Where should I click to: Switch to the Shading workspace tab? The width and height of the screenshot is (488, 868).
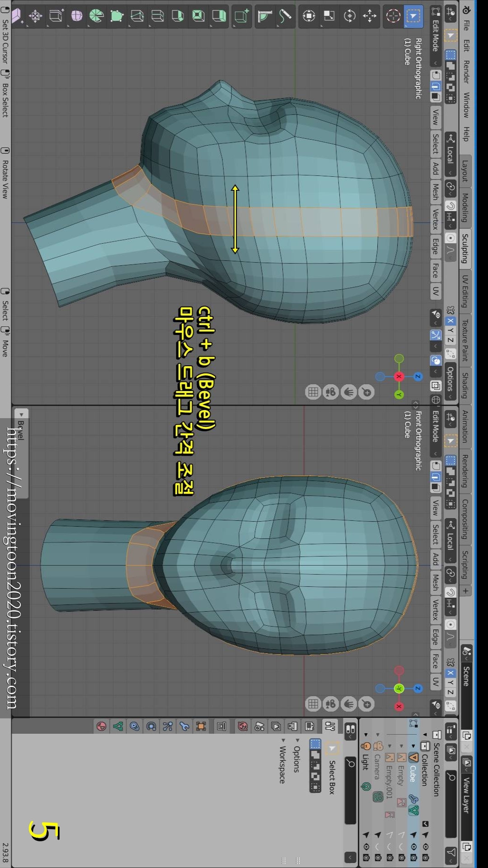(465, 386)
